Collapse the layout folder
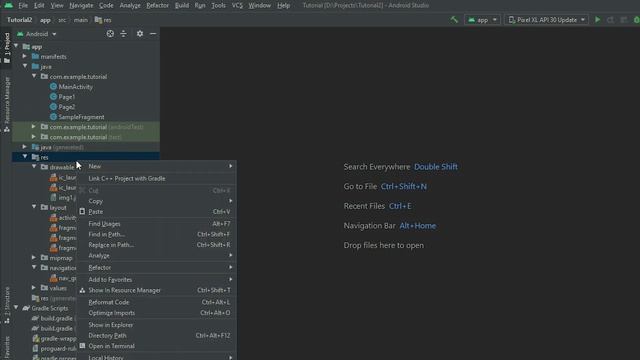The height and width of the screenshot is (360, 640). tap(34, 207)
